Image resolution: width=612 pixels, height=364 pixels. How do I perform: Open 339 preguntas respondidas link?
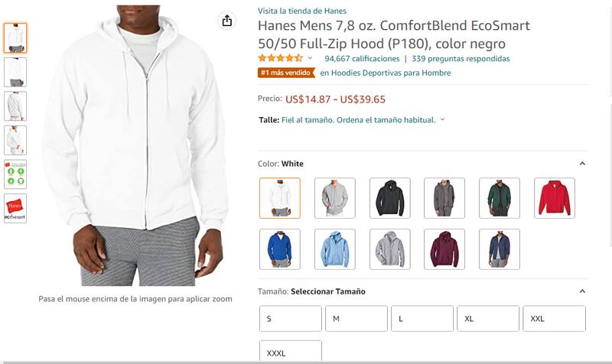[461, 59]
